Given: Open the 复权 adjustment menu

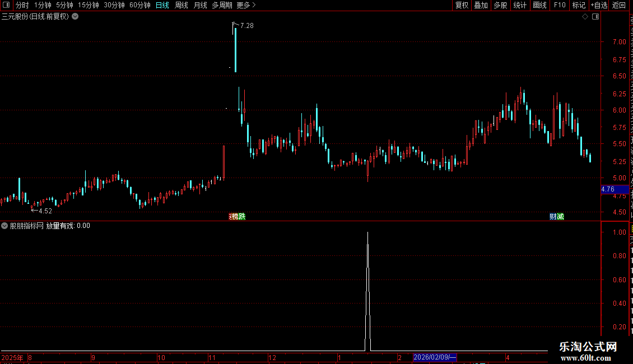Looking at the screenshot, I should [x=462, y=5].
